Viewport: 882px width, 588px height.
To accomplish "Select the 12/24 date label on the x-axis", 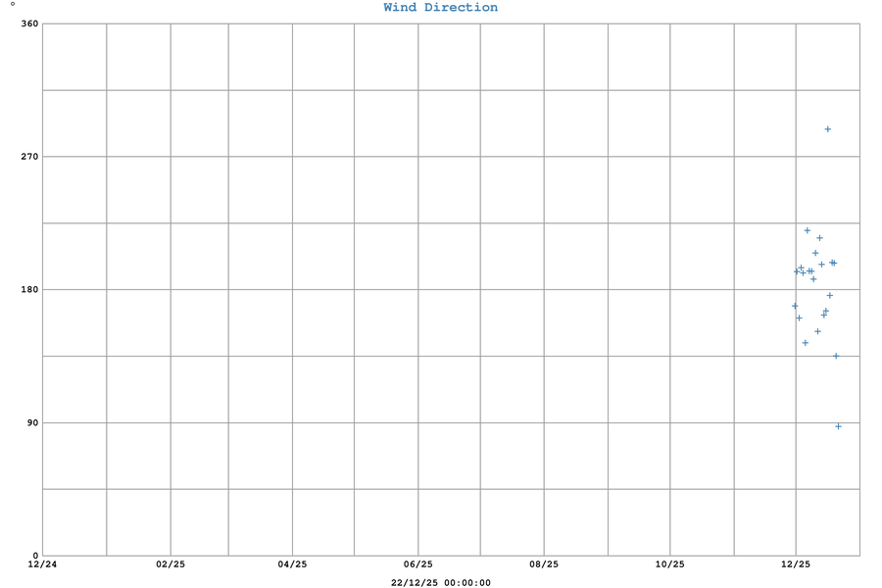I will pyautogui.click(x=42, y=564).
